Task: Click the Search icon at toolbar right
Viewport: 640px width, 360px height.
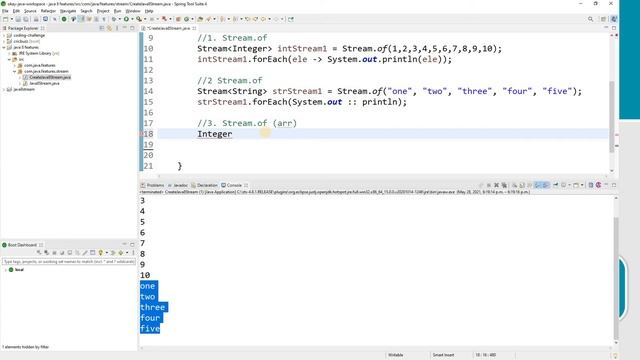Action: pos(591,19)
